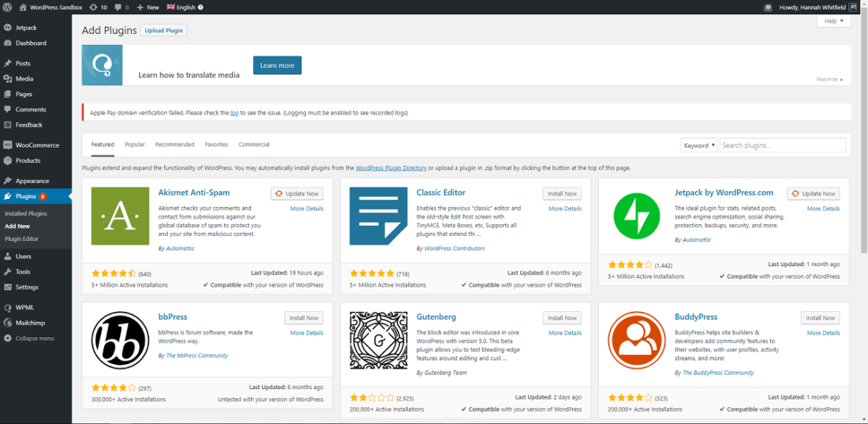Open WordPress Contributors author link
The image size is (868, 424).
pyautogui.click(x=455, y=248)
